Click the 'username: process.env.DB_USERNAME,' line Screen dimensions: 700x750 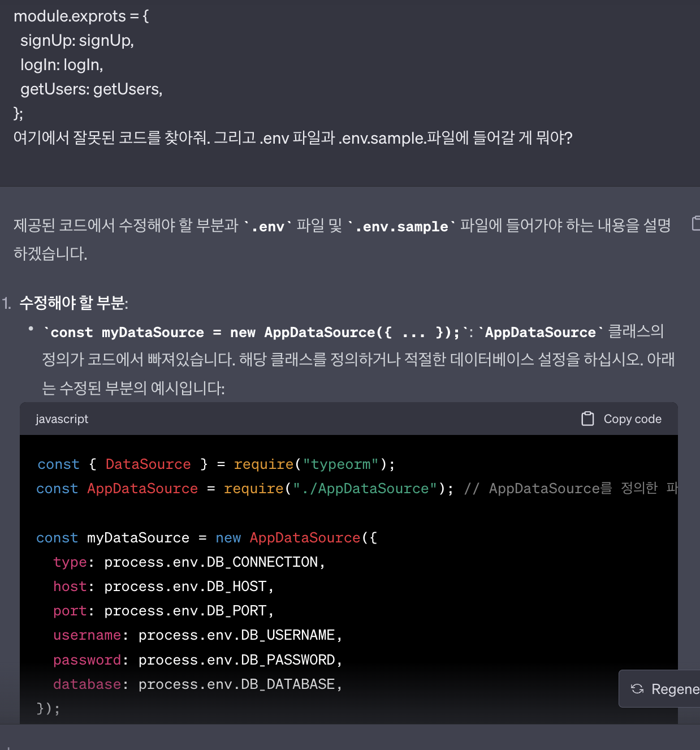tap(198, 635)
